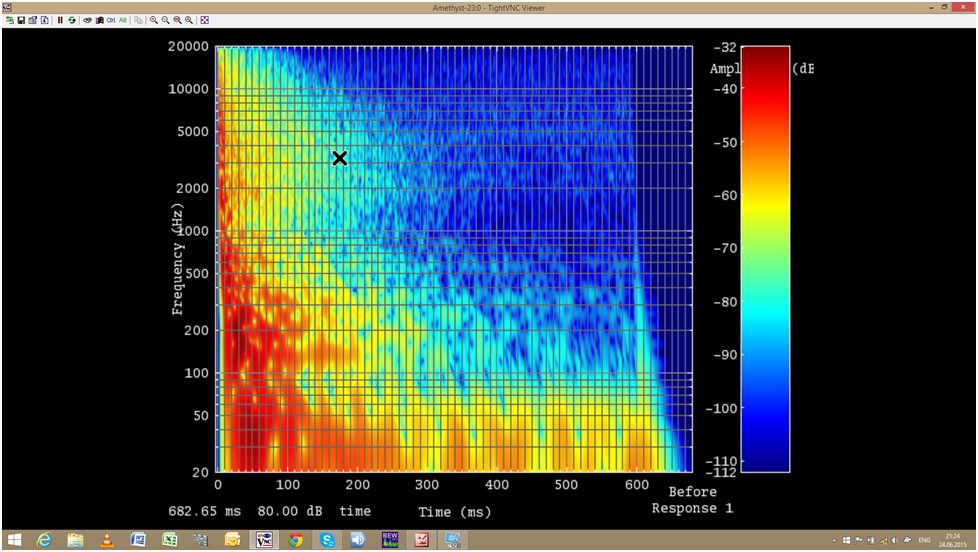Switch to Google Chrome in the taskbar
Image resolution: width=978 pixels, height=552 pixels.
pos(295,540)
